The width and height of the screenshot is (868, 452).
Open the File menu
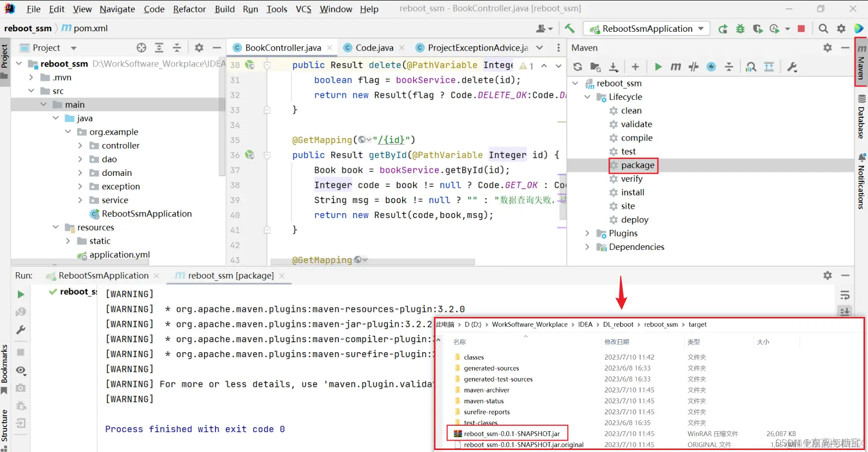(34, 9)
